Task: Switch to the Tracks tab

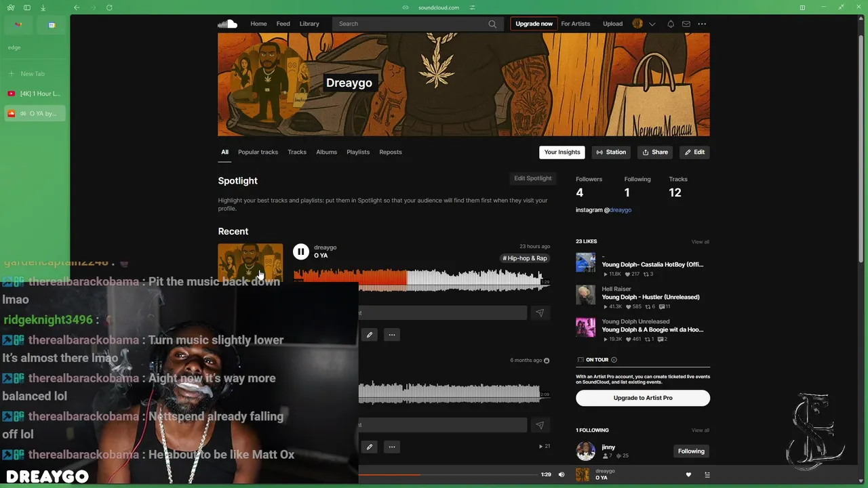Action: click(297, 152)
